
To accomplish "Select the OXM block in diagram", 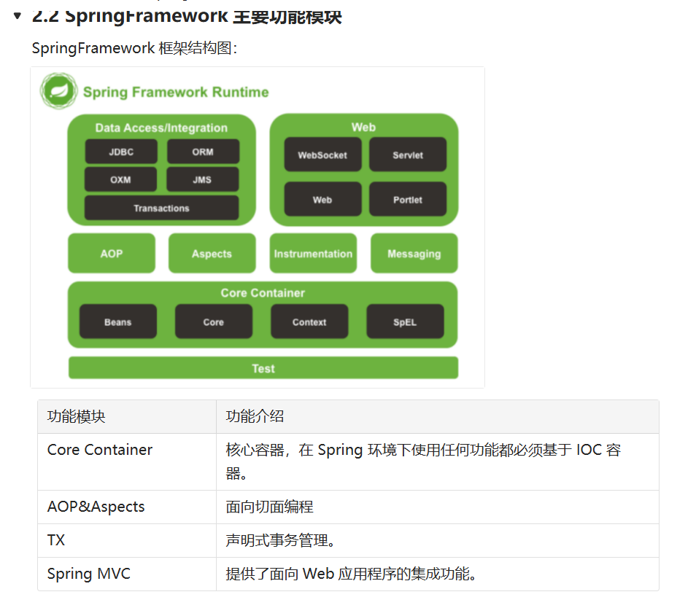I will pyautogui.click(x=120, y=179).
